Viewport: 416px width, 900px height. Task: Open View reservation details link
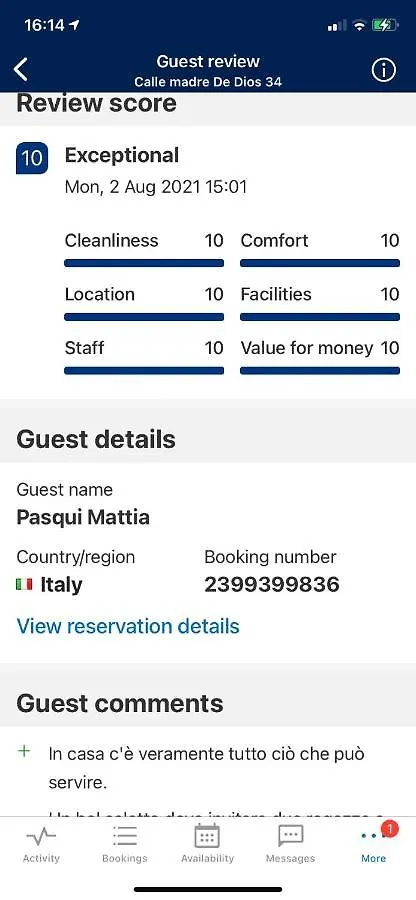(128, 626)
